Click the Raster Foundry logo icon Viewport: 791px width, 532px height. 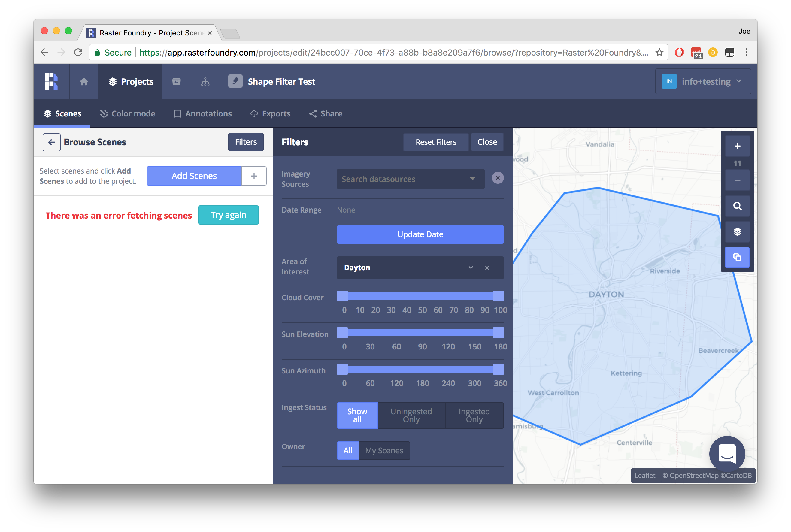(51, 81)
